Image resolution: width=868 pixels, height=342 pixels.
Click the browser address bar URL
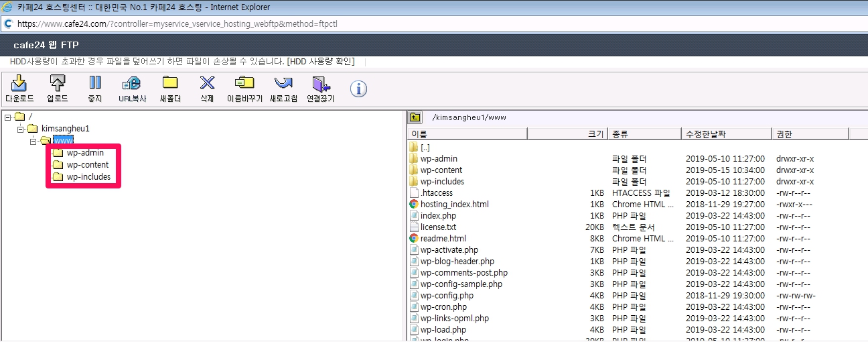coord(201,23)
